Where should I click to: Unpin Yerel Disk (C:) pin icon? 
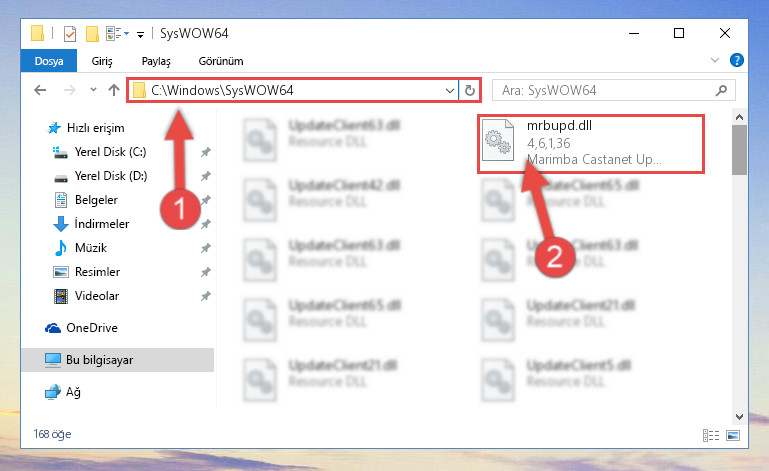click(205, 152)
